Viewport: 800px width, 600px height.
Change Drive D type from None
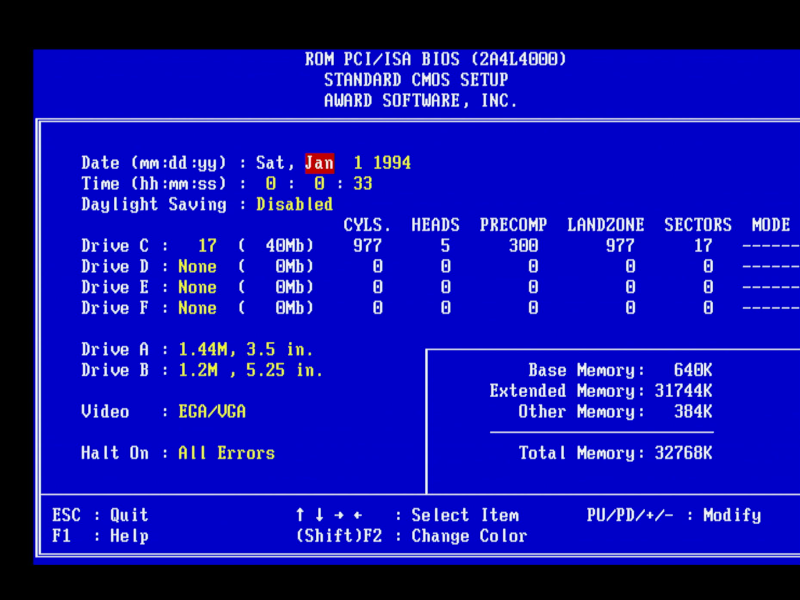point(197,267)
